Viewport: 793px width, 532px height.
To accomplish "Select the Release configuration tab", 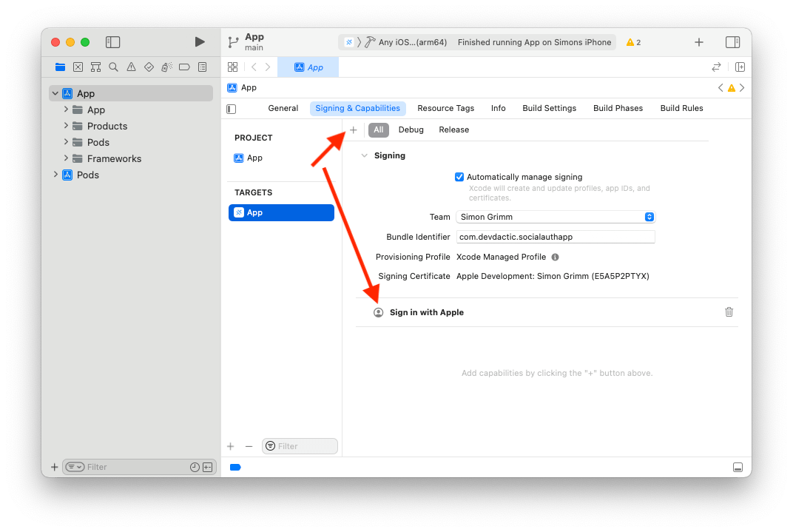I will (x=453, y=129).
